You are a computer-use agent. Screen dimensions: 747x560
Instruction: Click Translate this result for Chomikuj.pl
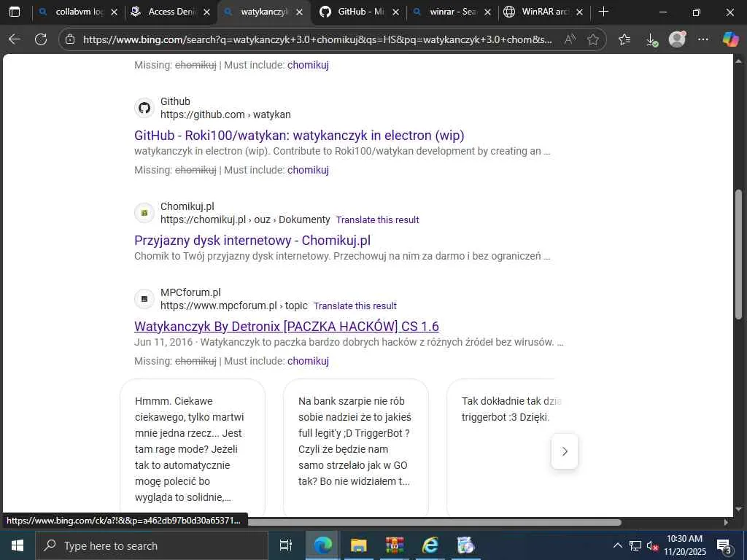tap(377, 220)
